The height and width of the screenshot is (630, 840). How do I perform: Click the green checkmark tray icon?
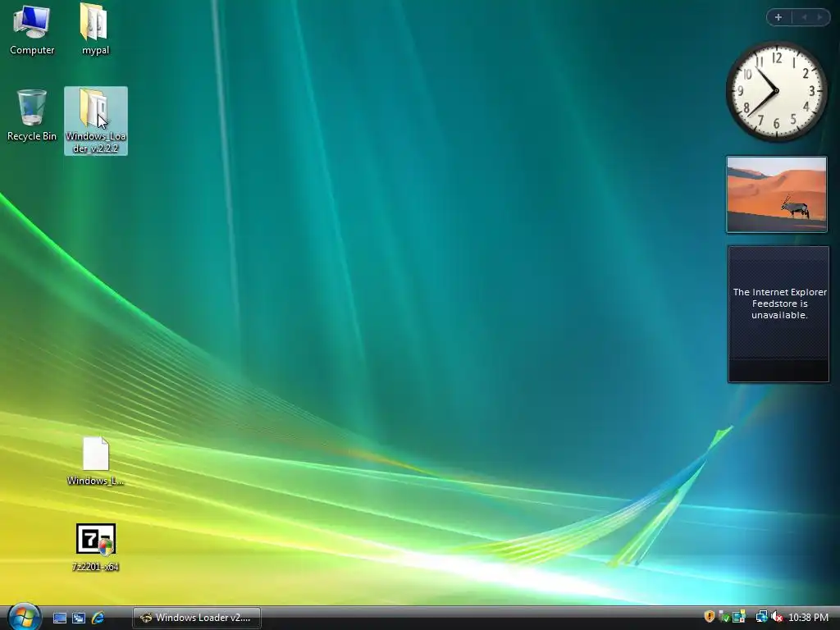(x=724, y=617)
